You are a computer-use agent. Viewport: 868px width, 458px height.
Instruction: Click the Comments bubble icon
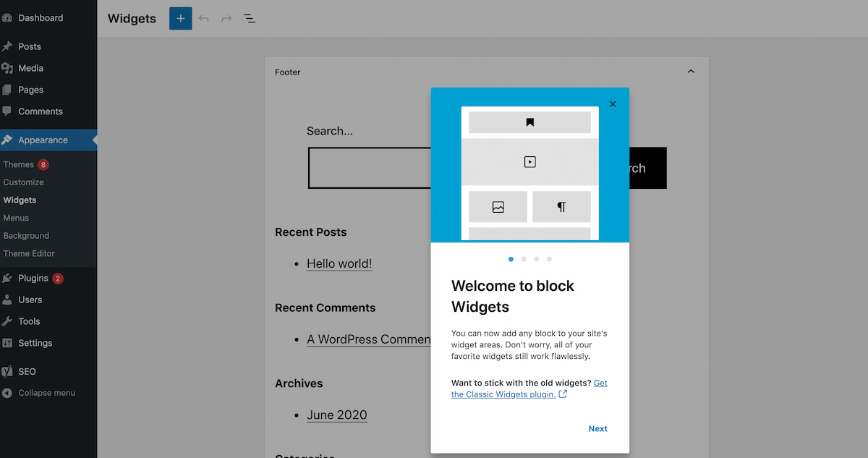point(7,111)
